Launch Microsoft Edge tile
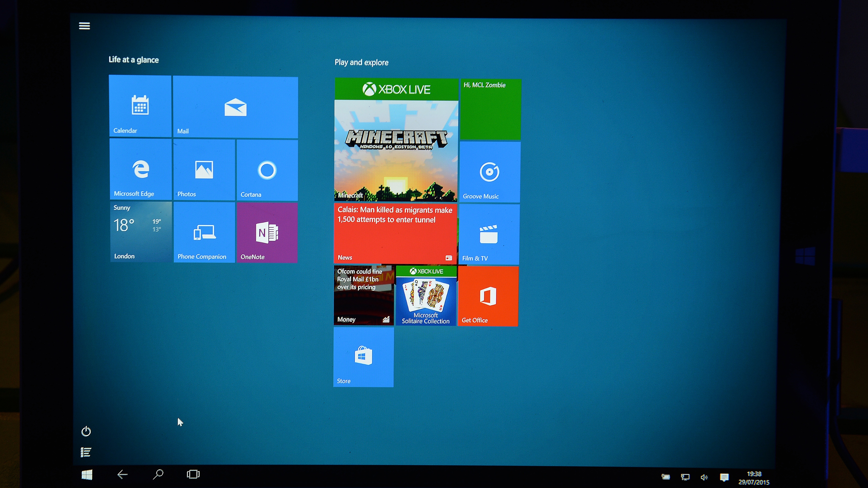The height and width of the screenshot is (488, 868). point(140,169)
